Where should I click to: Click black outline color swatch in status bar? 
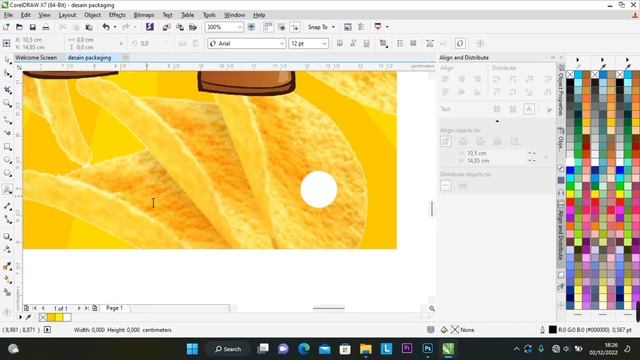pyautogui.click(x=553, y=329)
